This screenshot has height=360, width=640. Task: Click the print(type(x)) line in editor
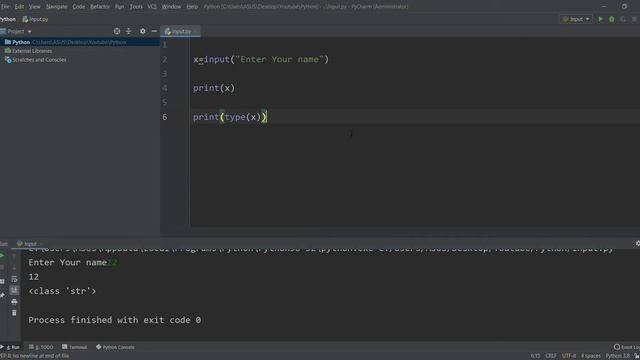[x=230, y=117]
